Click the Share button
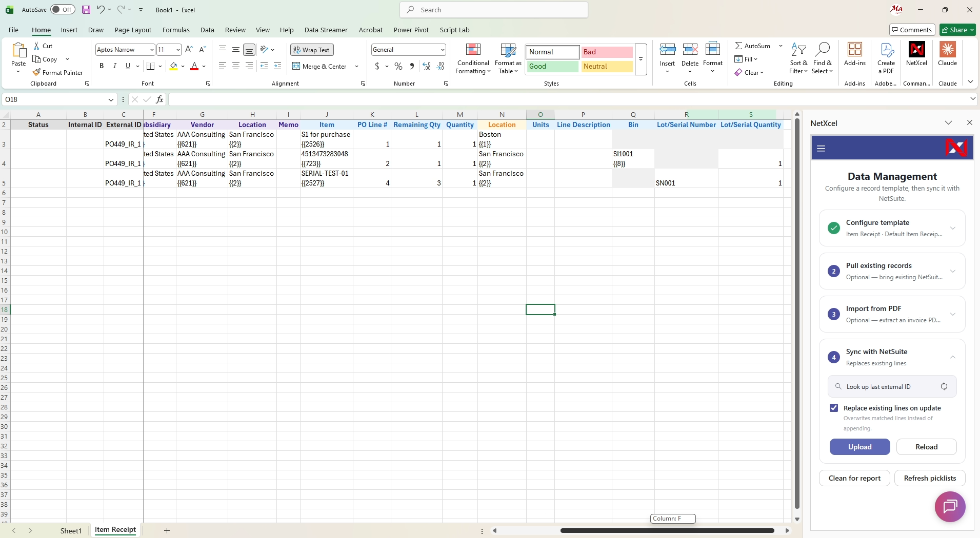This screenshot has height=538, width=980. tap(957, 30)
